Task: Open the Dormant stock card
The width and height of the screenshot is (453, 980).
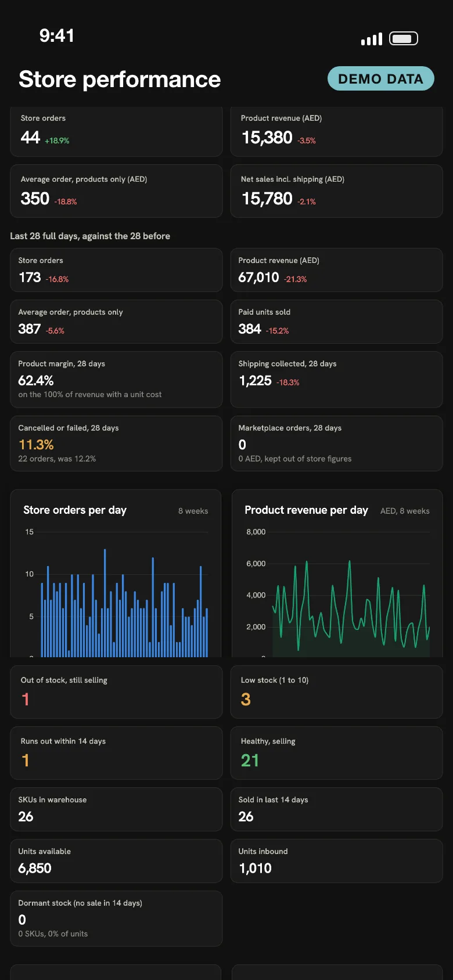Action: tap(116, 918)
